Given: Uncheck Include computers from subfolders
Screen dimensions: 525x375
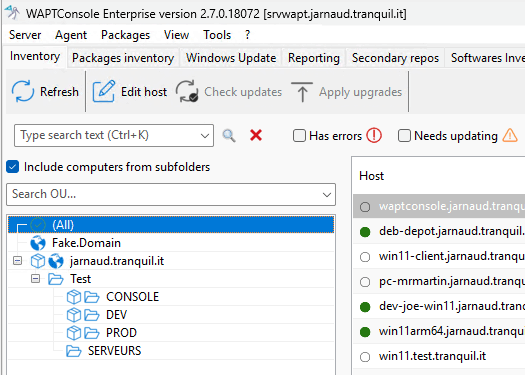Looking at the screenshot, I should [13, 167].
